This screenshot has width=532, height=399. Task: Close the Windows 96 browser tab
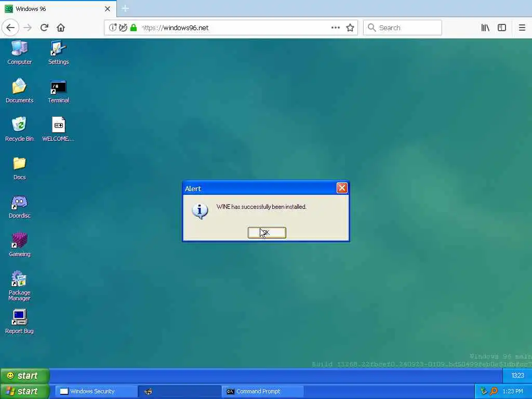(107, 9)
